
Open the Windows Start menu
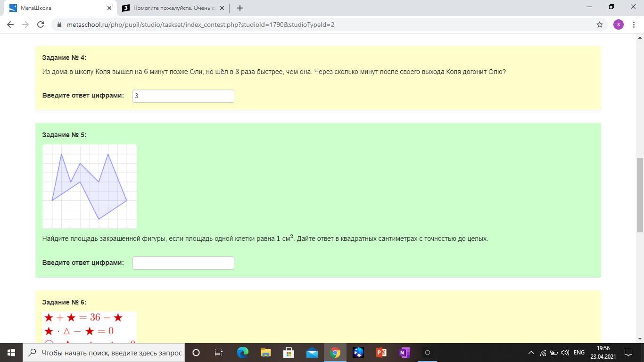[11, 353]
